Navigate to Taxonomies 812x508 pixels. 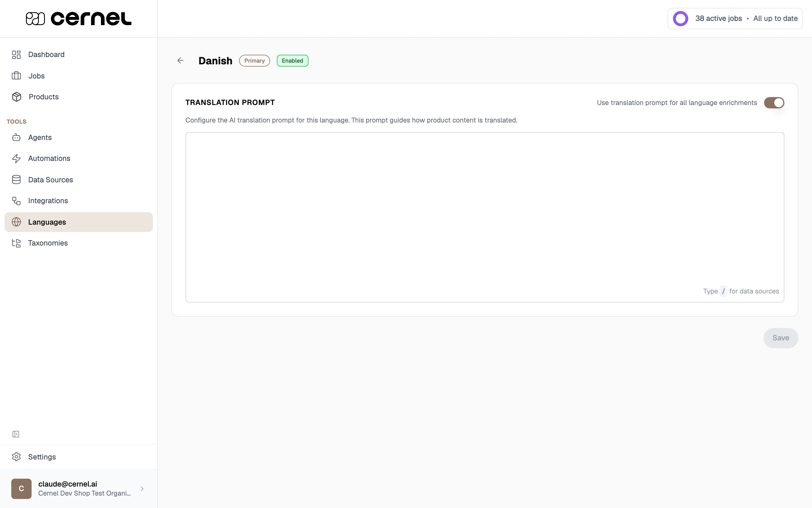pyautogui.click(x=78, y=243)
